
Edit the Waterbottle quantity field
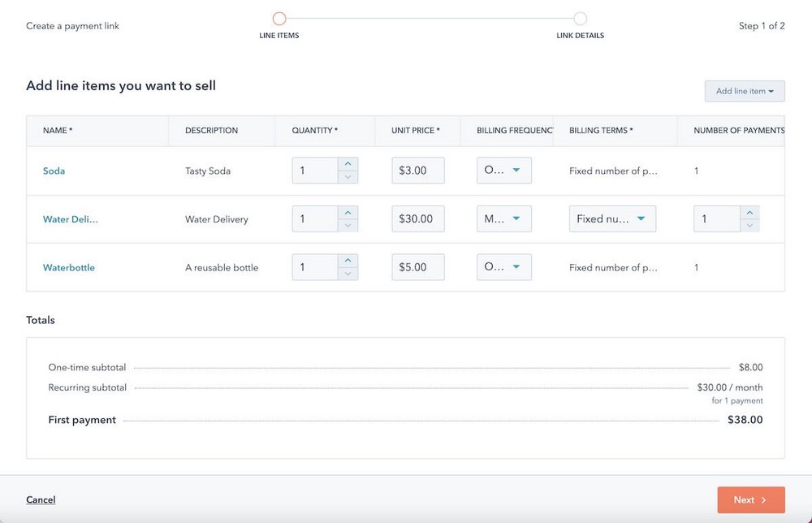[x=315, y=267]
